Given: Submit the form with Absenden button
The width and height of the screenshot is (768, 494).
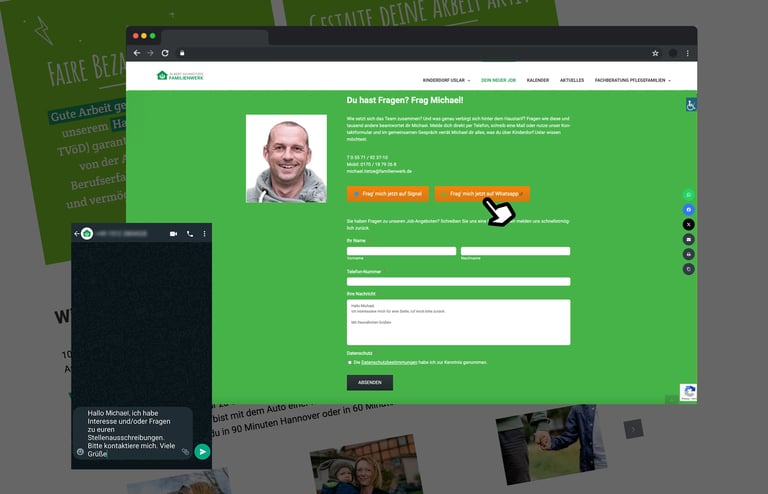Looking at the screenshot, I should 370,382.
